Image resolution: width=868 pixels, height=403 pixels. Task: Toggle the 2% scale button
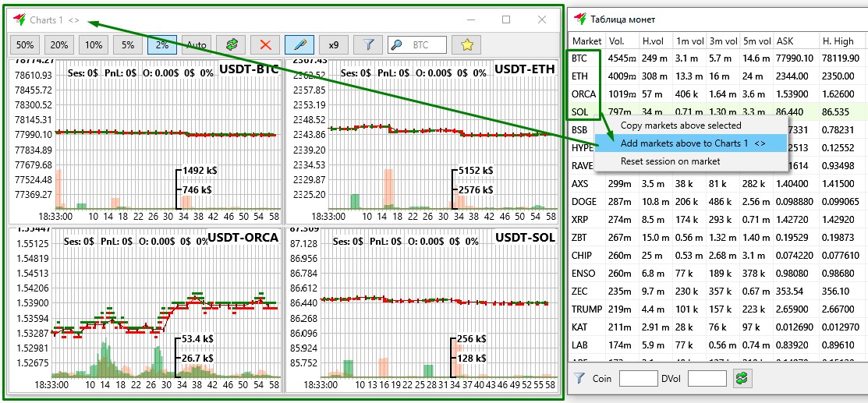(x=162, y=45)
